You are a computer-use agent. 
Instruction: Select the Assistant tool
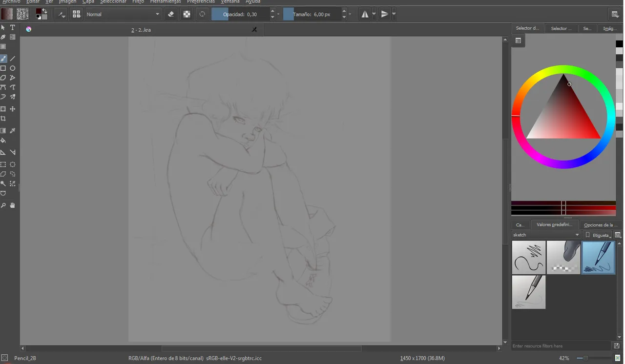pyautogui.click(x=3, y=152)
